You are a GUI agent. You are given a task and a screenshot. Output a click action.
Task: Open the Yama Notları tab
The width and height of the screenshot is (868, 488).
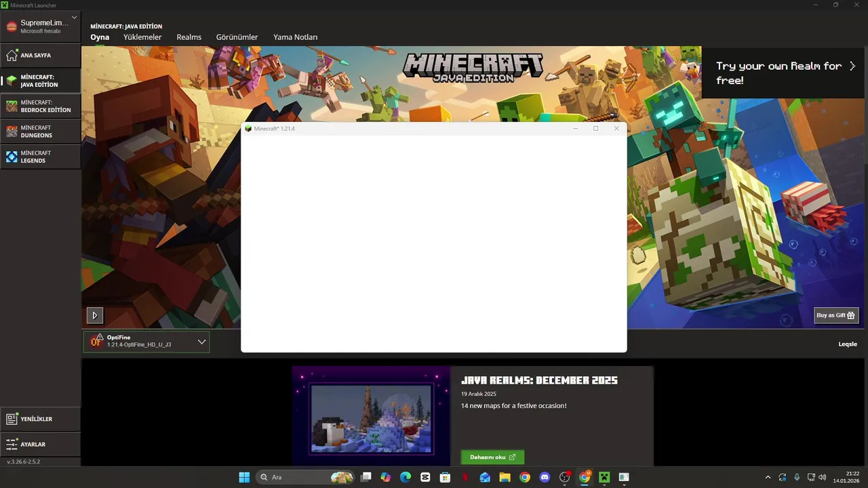tap(295, 37)
